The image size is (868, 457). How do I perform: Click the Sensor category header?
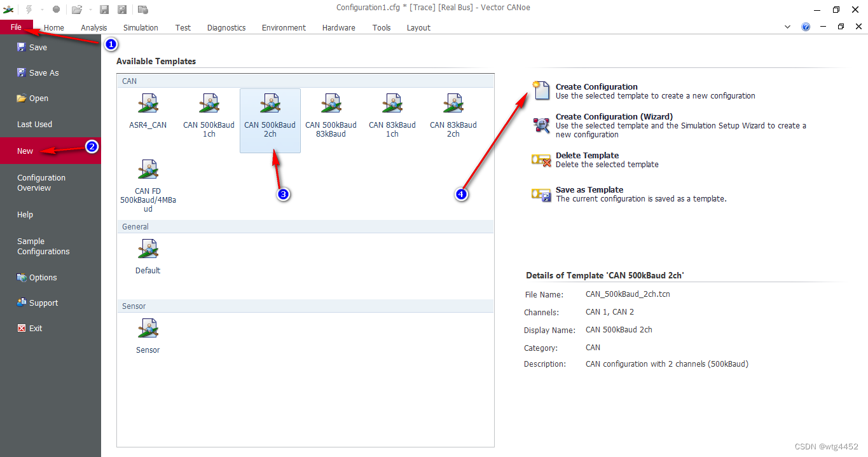pos(305,306)
